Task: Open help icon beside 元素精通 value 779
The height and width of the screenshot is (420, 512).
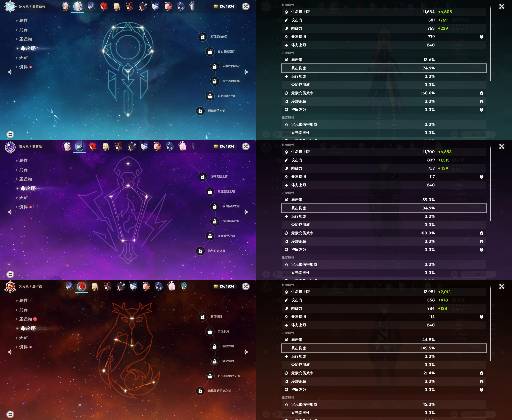Action: click(x=481, y=37)
